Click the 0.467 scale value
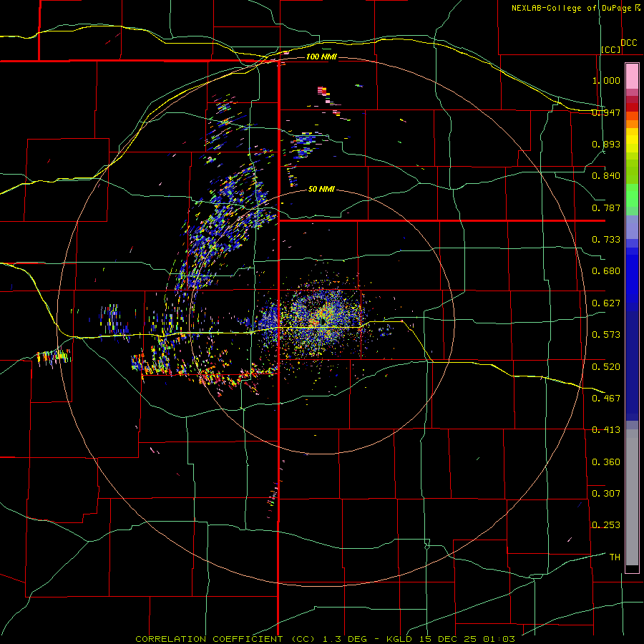Screen dimensions: 644x644 606,398
